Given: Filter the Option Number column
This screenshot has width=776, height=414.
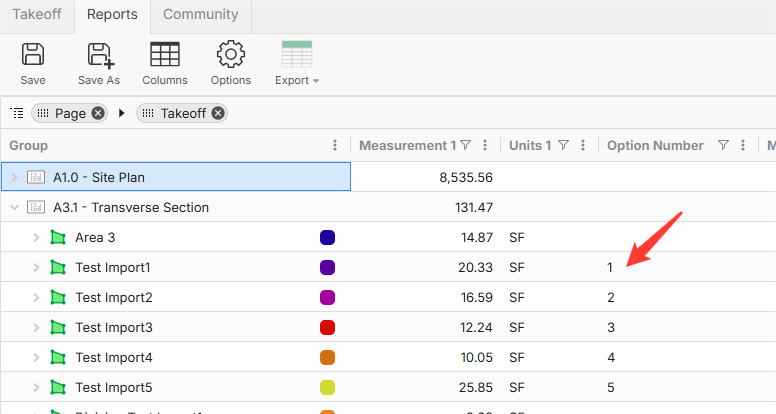Looking at the screenshot, I should 723,146.
